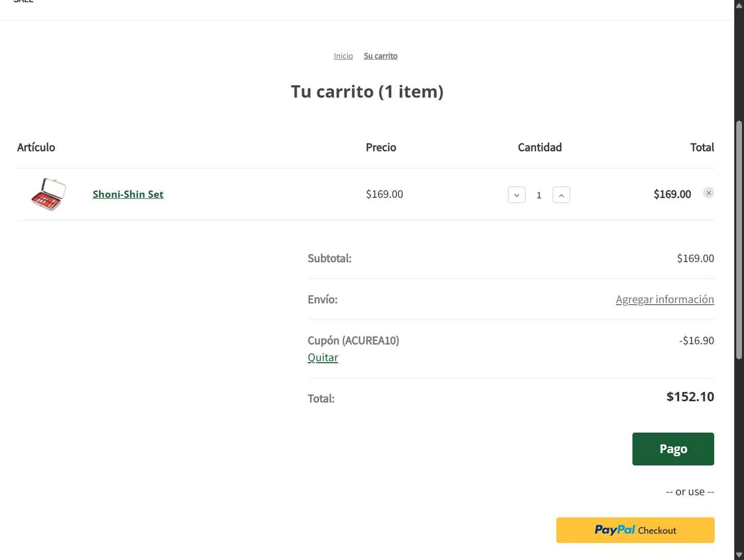Click the Artículo column header

pyautogui.click(x=36, y=147)
